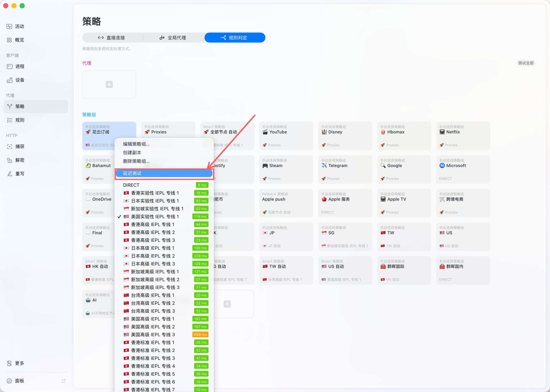Open the 活动 activity icon in sidebar
The image size is (550, 392).
pyautogui.click(x=9, y=26)
